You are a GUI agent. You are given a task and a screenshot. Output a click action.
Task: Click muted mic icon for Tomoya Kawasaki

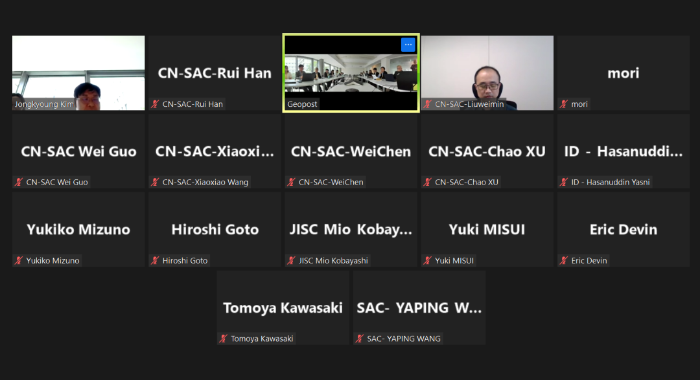[224, 338]
